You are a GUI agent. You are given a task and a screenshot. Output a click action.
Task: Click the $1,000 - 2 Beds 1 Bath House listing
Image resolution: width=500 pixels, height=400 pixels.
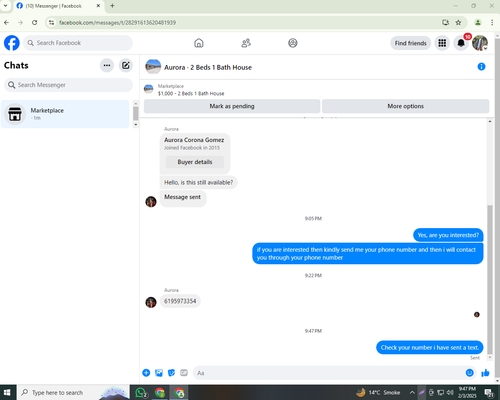click(191, 94)
